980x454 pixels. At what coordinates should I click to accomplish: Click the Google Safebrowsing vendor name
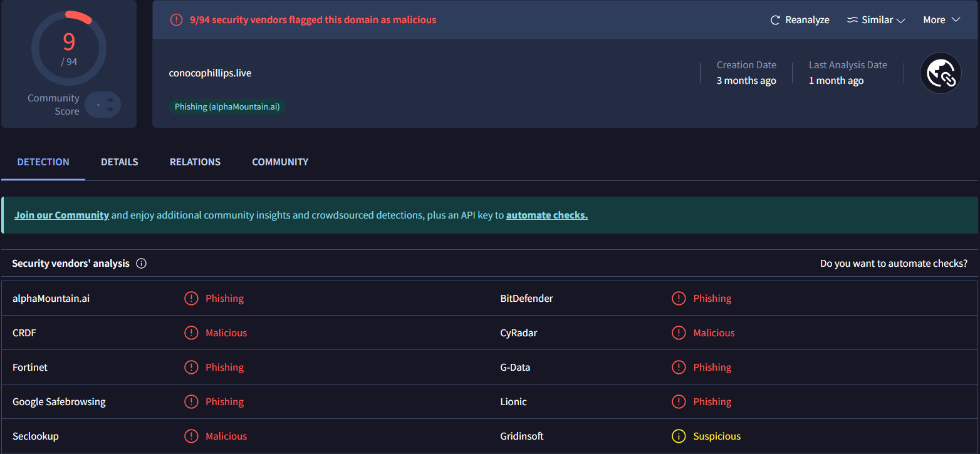coord(59,402)
